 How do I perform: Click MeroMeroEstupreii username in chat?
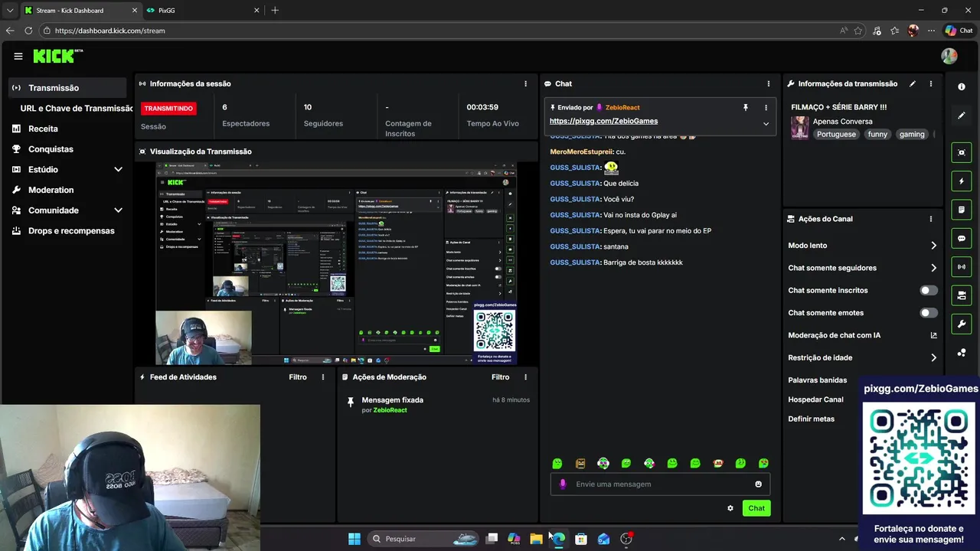(x=581, y=152)
